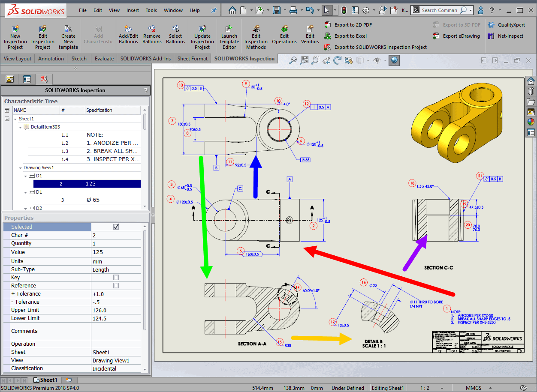This screenshot has width=537, height=392.
Task: Collapse the DetailItem303 tree node
Action: (21, 127)
